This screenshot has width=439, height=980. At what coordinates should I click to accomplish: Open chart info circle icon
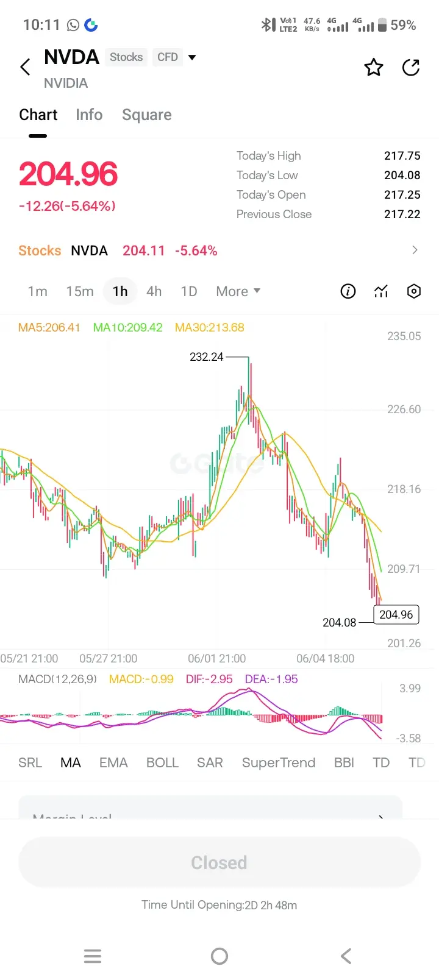point(348,291)
